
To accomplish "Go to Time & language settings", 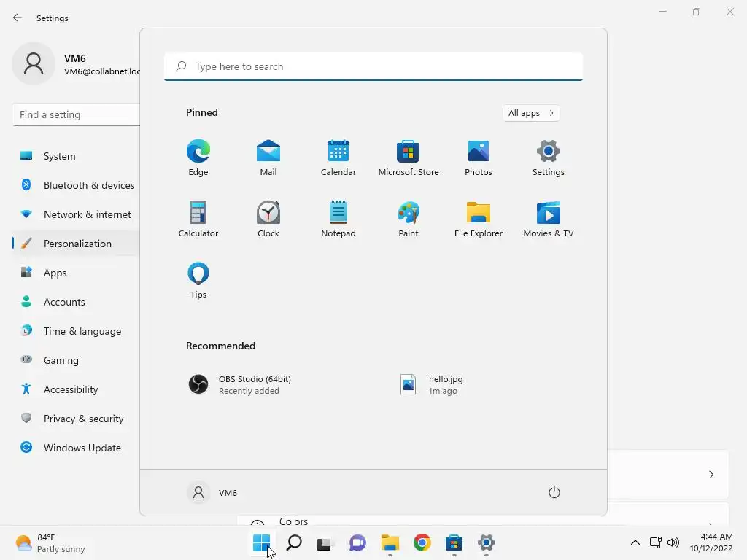I will tap(76, 331).
